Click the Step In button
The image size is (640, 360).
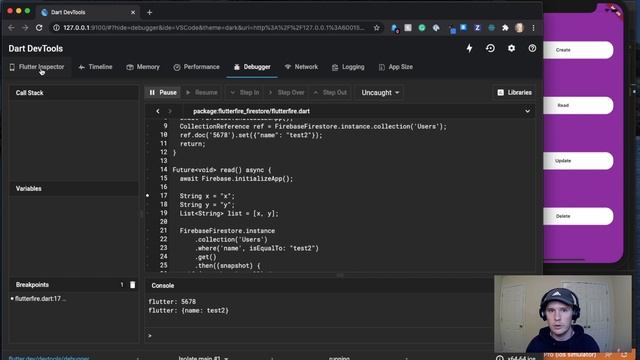pos(244,93)
